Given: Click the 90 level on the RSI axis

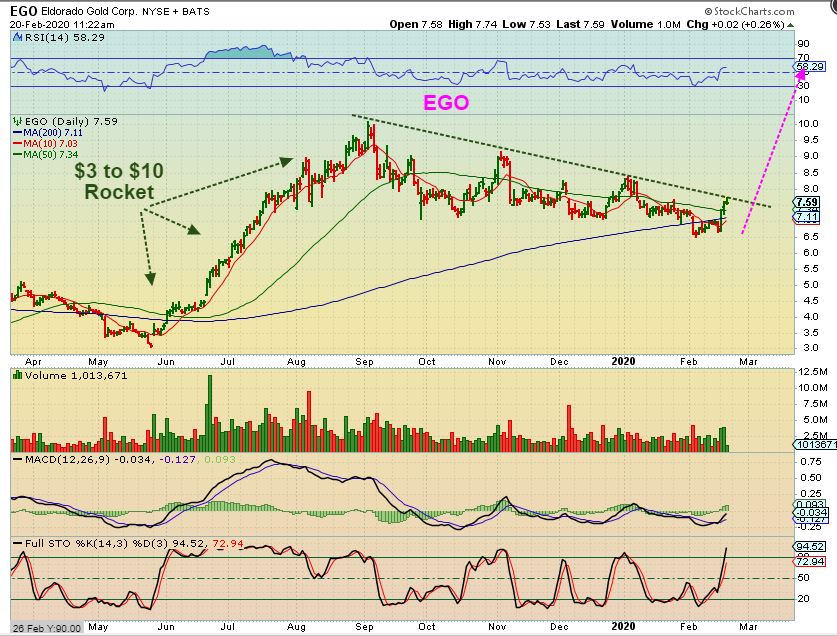Looking at the screenshot, I should pyautogui.click(x=803, y=44).
